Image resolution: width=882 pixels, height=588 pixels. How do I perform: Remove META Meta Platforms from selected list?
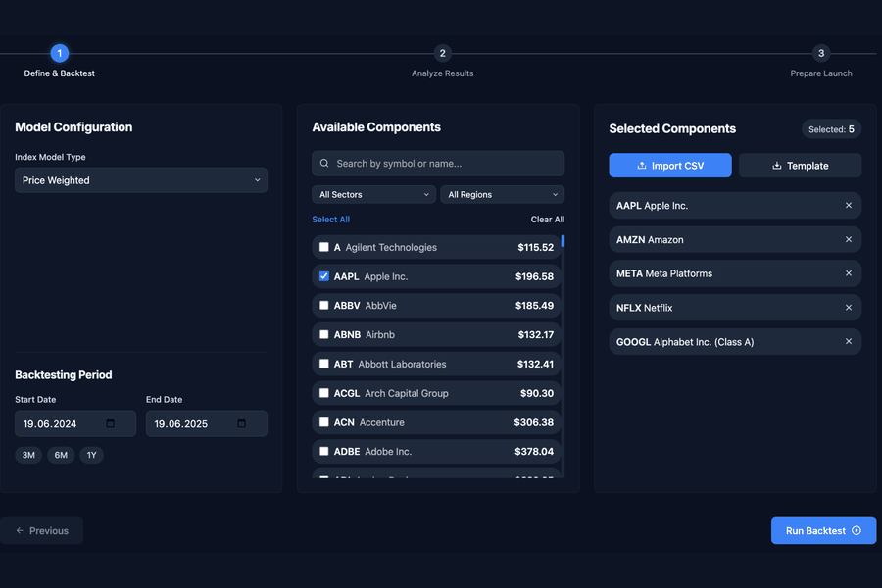coord(849,273)
